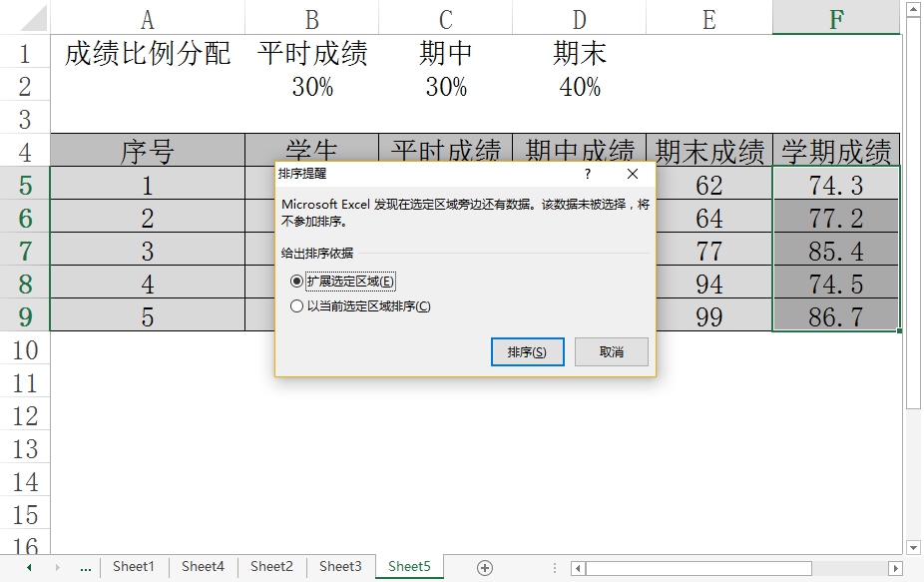
Task: Switch to the Sheet2 tab
Action: click(271, 567)
